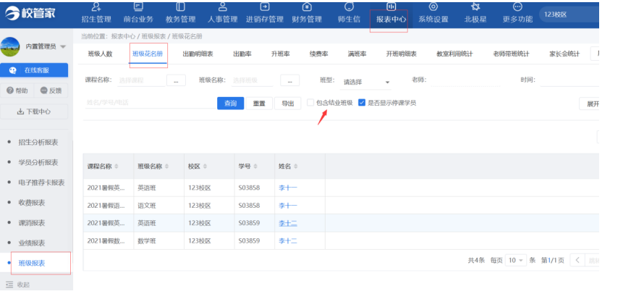Open page size 10 dropdown
Screen dimensions: 644x294
[516, 260]
